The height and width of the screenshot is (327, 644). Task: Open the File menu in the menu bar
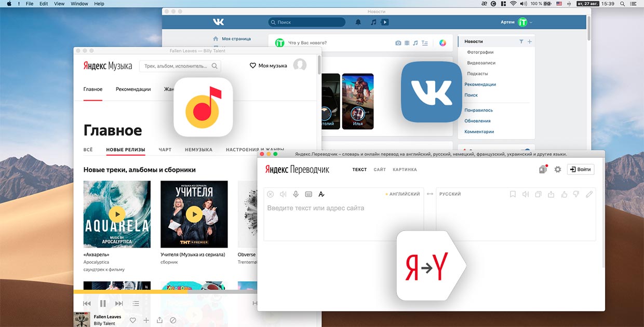pyautogui.click(x=30, y=4)
